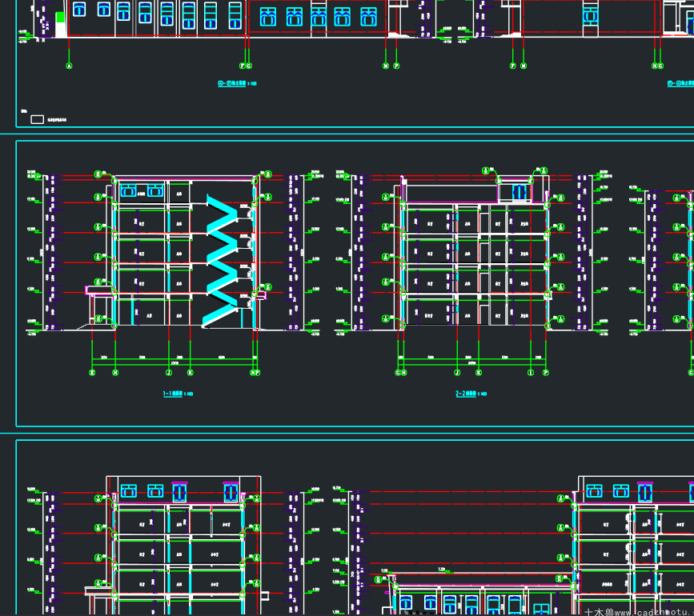
Task: Select the entrance canopy left of section 1-1
Action: click(98, 290)
